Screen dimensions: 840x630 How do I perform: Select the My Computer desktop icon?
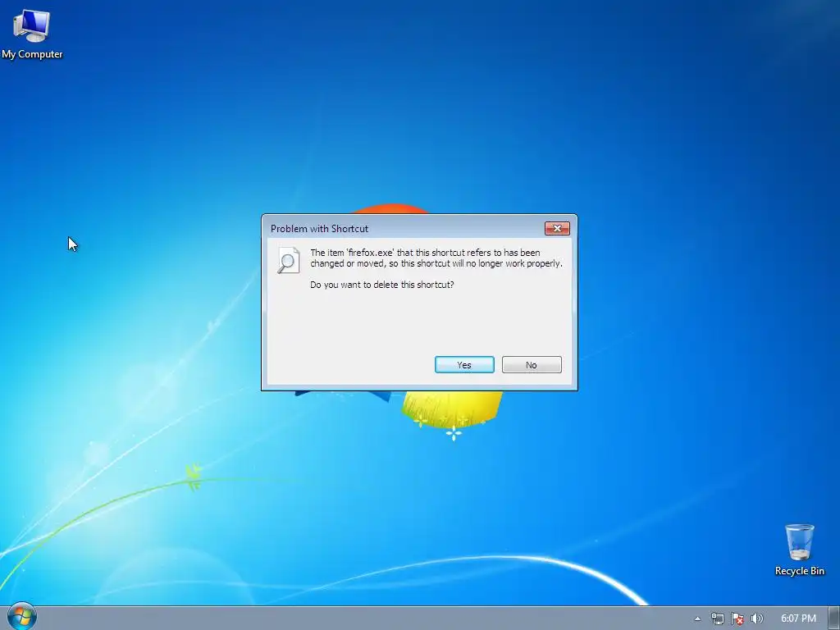point(32,33)
